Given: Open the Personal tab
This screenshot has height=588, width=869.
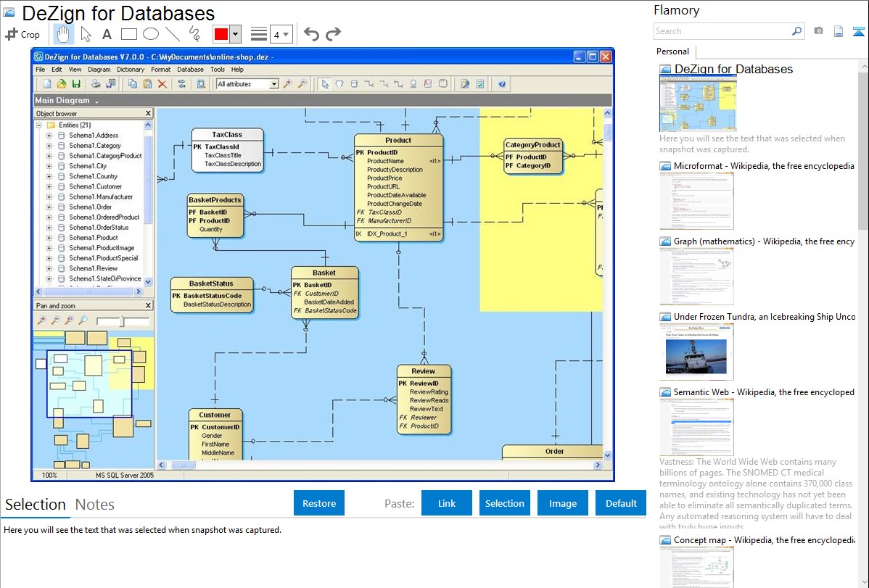Looking at the screenshot, I should coord(672,51).
